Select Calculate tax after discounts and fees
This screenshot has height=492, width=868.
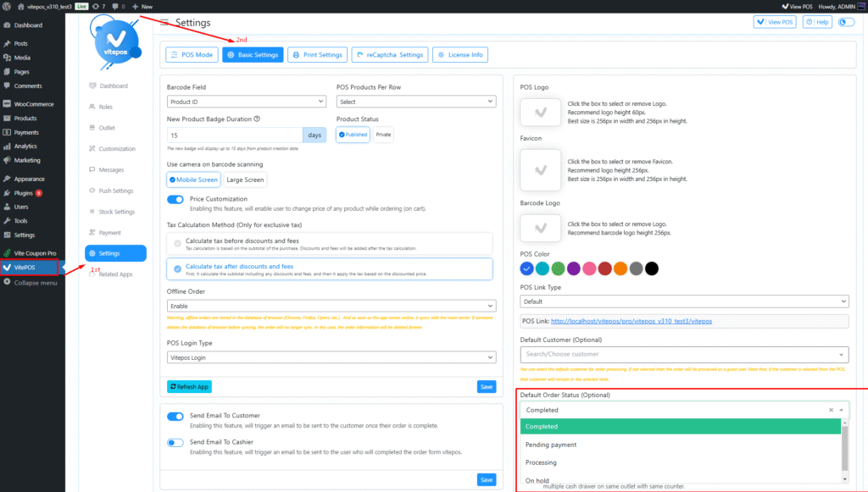[x=330, y=269]
